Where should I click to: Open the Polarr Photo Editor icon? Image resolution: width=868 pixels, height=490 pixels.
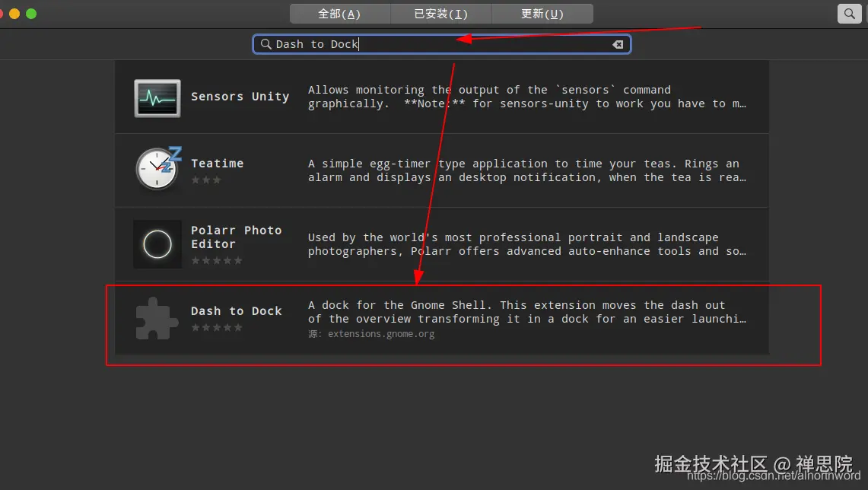point(157,244)
